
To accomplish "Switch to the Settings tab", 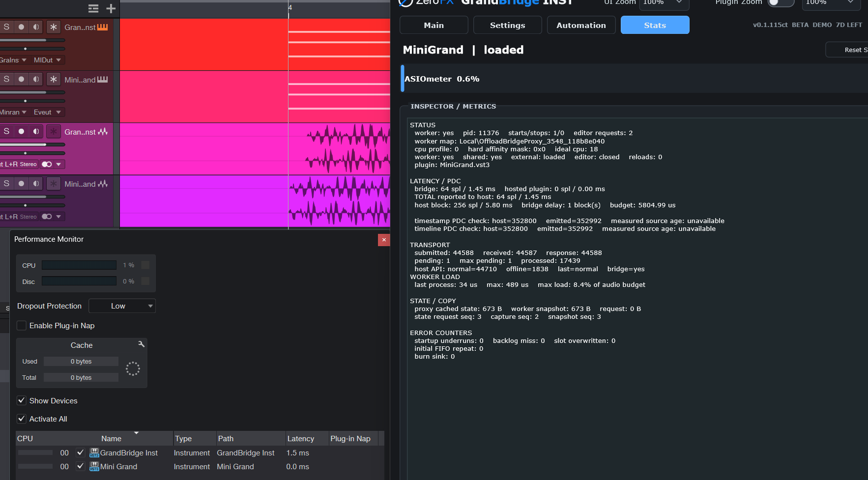I will (508, 25).
